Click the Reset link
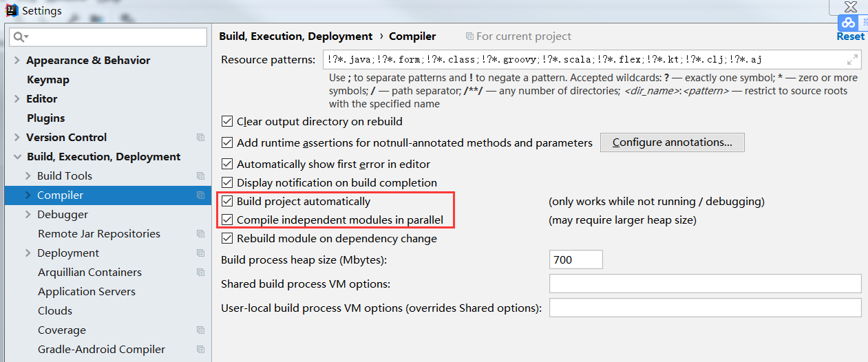Image resolution: width=868 pixels, height=362 pixels. point(850,36)
